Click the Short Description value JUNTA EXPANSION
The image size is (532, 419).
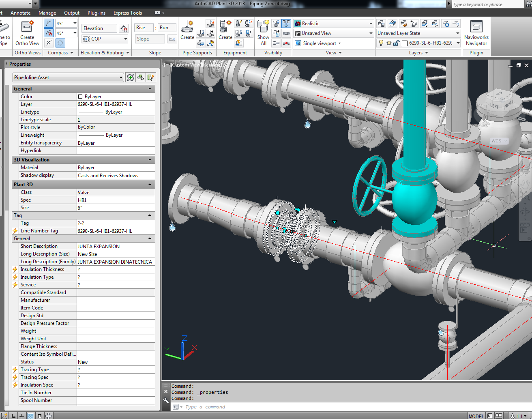click(99, 246)
